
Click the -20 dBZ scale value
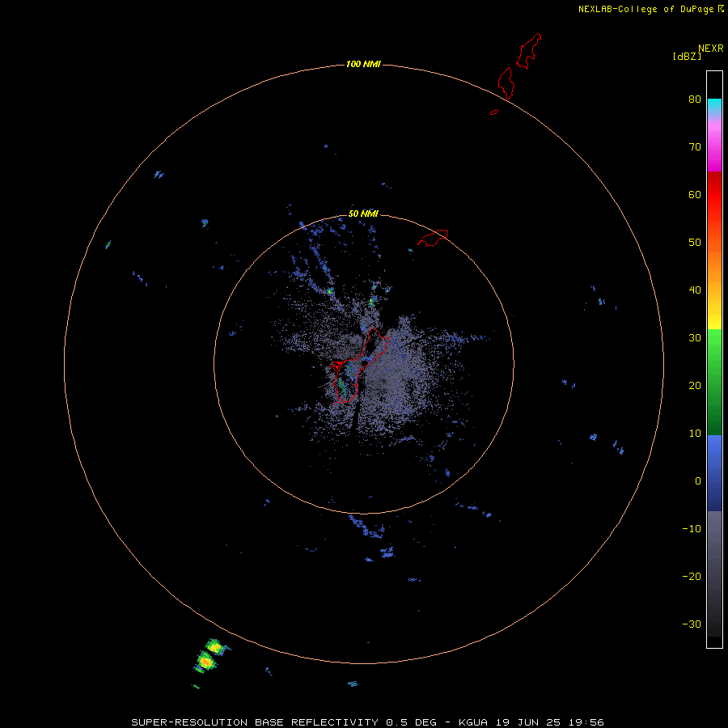[692, 577]
